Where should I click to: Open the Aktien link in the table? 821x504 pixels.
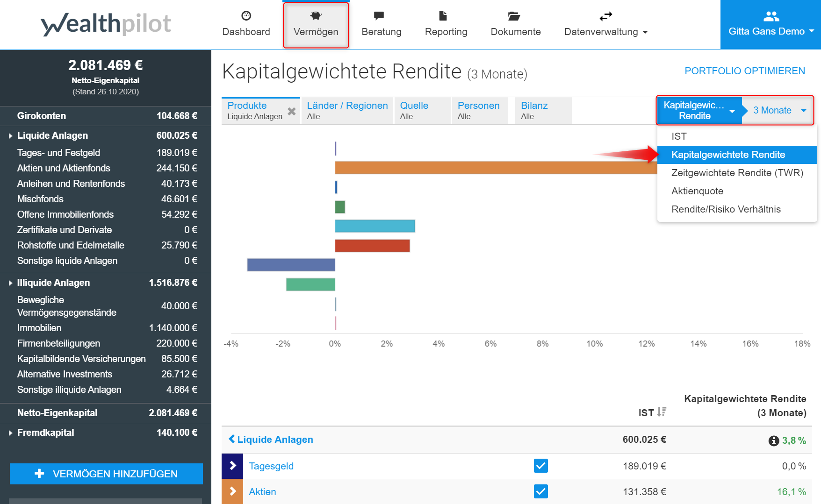pos(262,492)
